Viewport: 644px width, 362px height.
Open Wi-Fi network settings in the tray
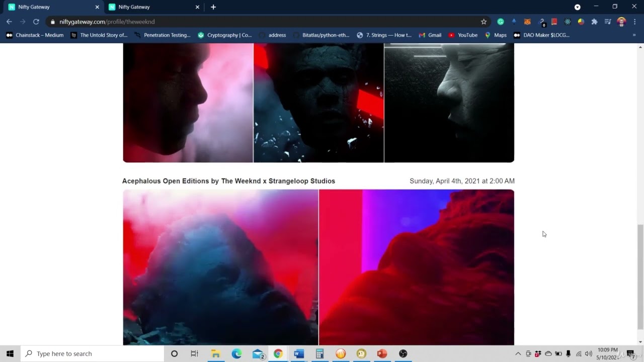point(579,353)
